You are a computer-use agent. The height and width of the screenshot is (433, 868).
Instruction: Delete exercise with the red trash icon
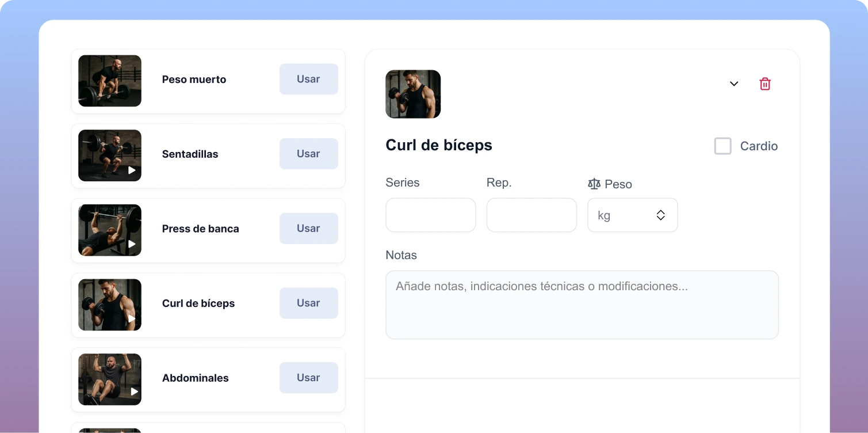point(765,83)
